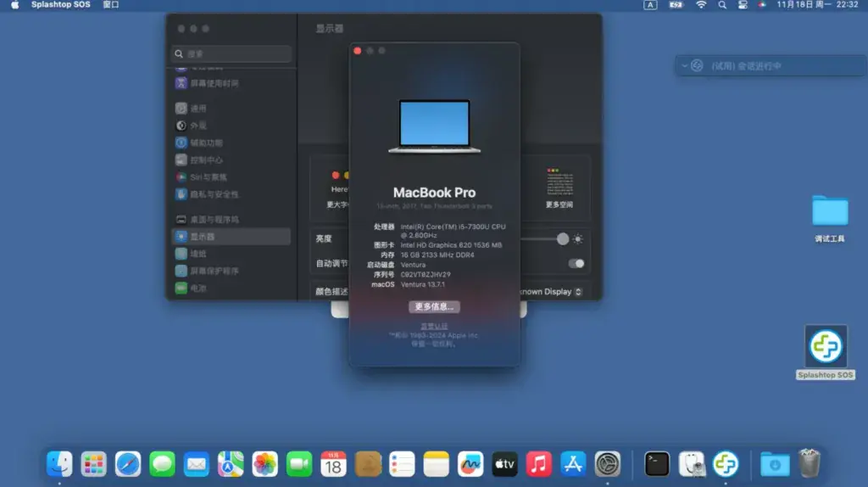868x487 pixels.
Task: Click the date and time in menu bar
Action: [x=817, y=5]
